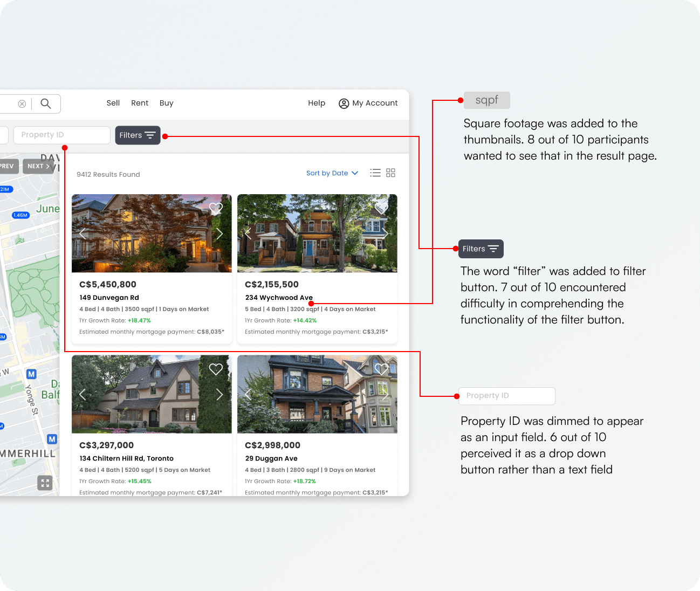Viewport: 700px width, 591px height.
Task: Favorite the 234 Wychwood Ave listing
Action: 381,208
